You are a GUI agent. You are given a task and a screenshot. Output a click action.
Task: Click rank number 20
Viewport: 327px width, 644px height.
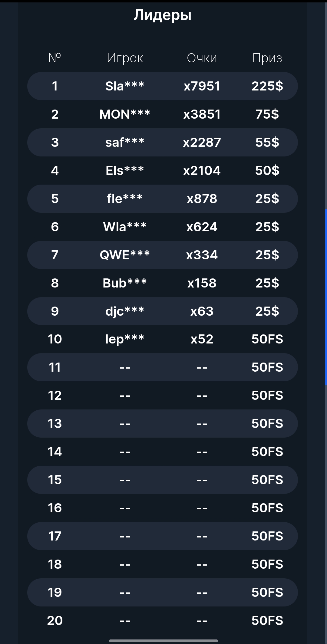pos(55,621)
